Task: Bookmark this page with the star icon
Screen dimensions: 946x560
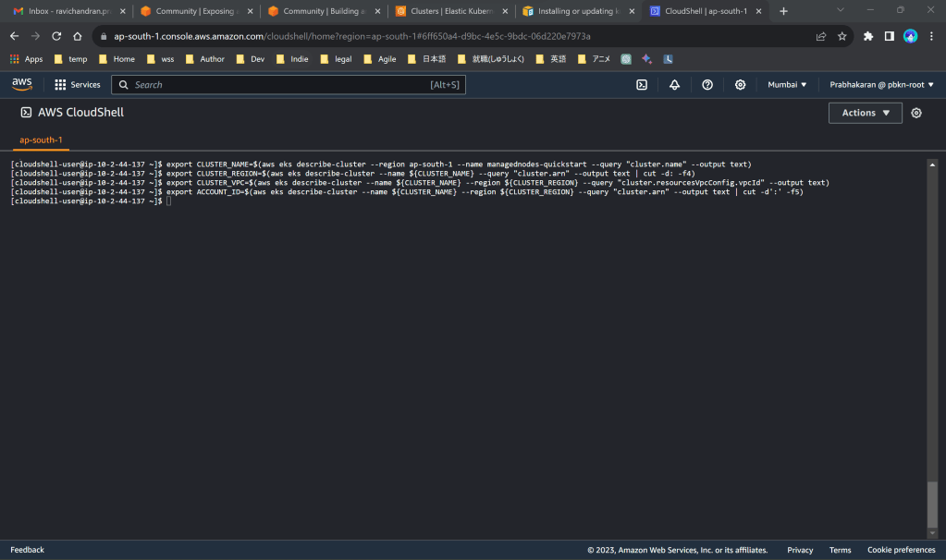Action: [x=842, y=36]
